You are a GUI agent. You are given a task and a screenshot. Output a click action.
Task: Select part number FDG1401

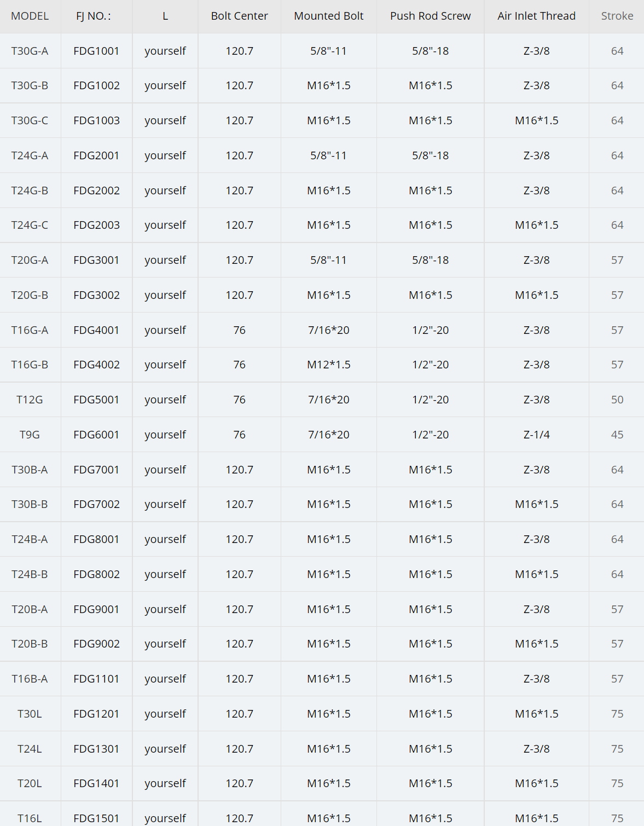coord(96,783)
